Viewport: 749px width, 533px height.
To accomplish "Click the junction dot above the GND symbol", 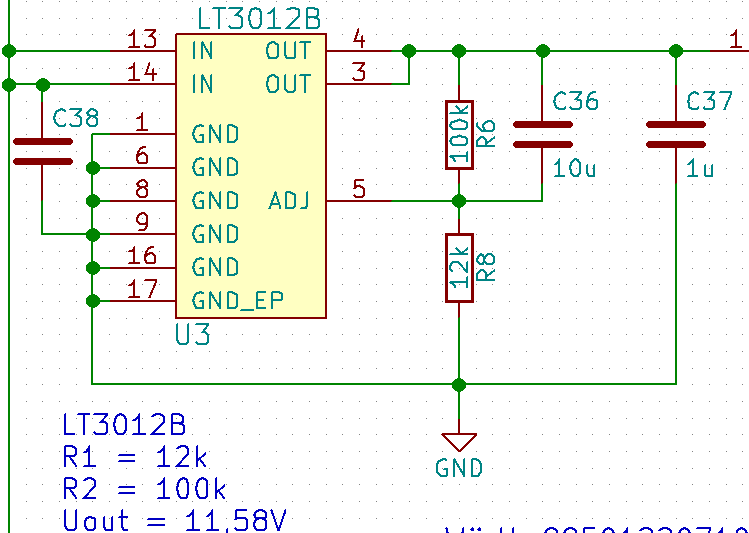I will [x=459, y=384].
